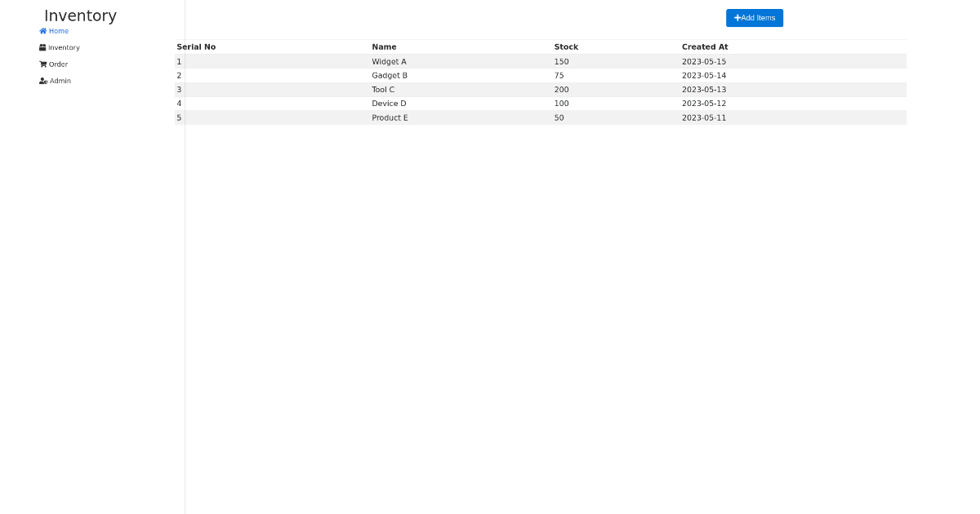Select the Gadget B row
The image size is (980, 514).
coord(390,75)
